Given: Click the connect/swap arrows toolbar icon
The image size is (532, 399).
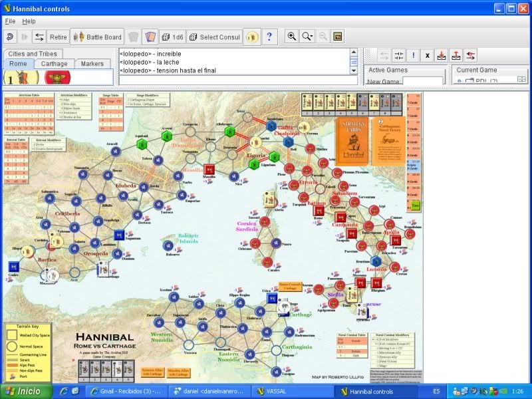Looking at the screenshot, I should click(39, 37).
